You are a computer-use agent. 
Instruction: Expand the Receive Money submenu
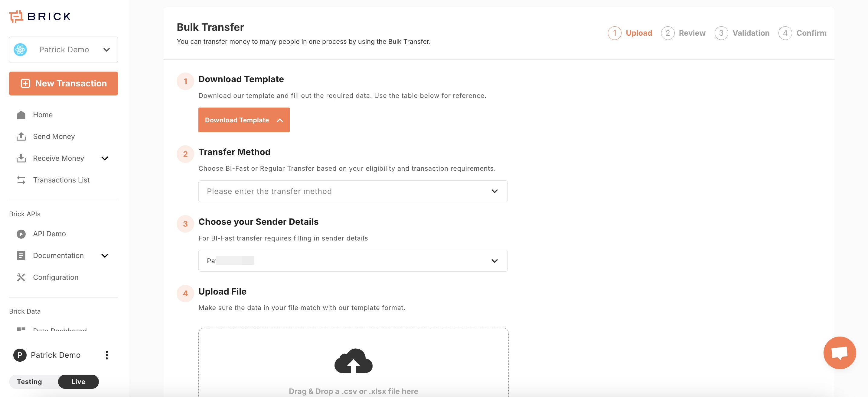click(105, 158)
